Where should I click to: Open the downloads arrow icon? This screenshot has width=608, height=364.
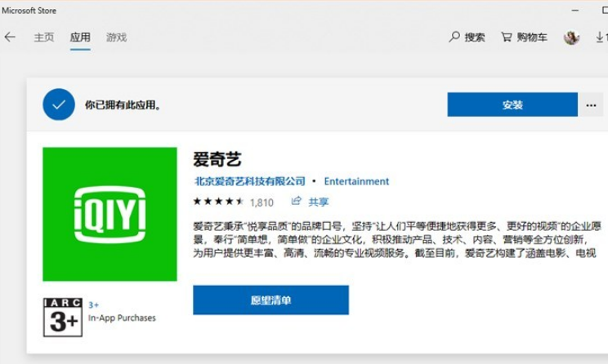(x=600, y=38)
